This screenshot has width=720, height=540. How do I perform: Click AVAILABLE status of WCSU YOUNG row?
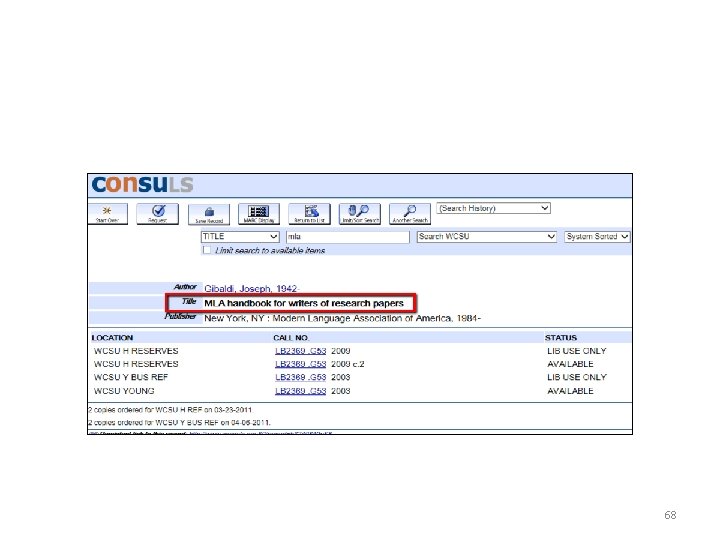click(x=570, y=391)
